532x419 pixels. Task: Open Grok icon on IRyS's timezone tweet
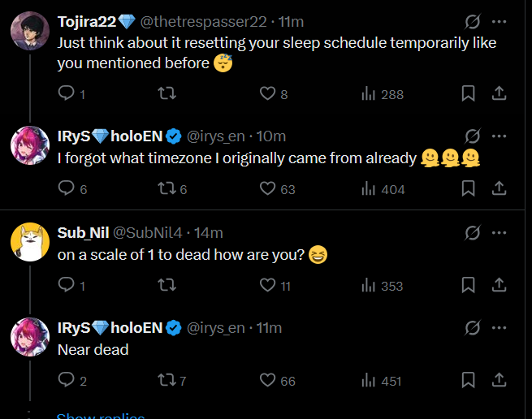pyautogui.click(x=471, y=136)
